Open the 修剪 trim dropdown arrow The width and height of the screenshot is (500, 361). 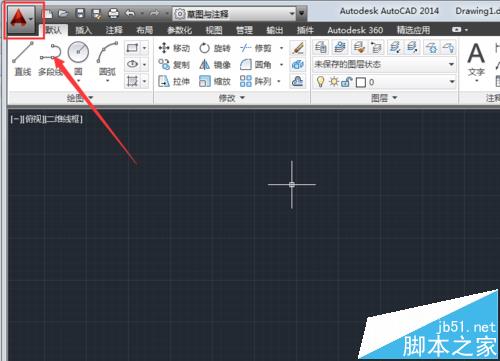[x=282, y=48]
